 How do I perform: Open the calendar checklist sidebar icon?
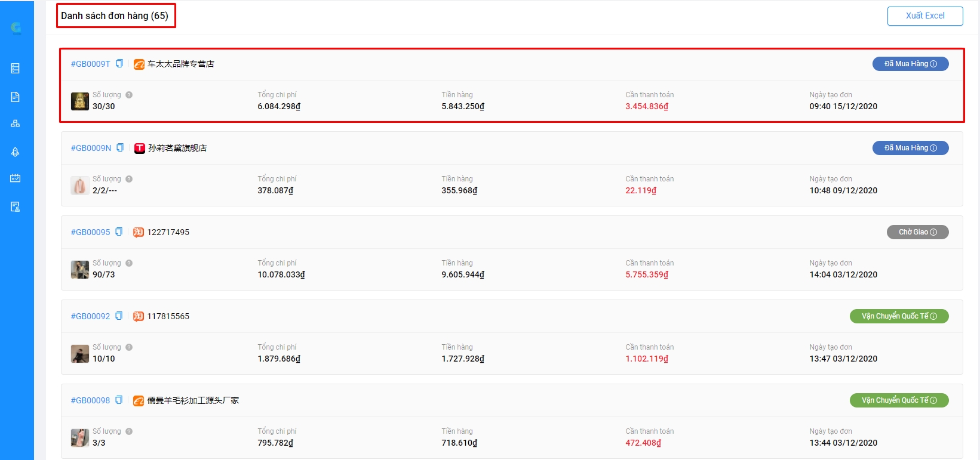16,178
